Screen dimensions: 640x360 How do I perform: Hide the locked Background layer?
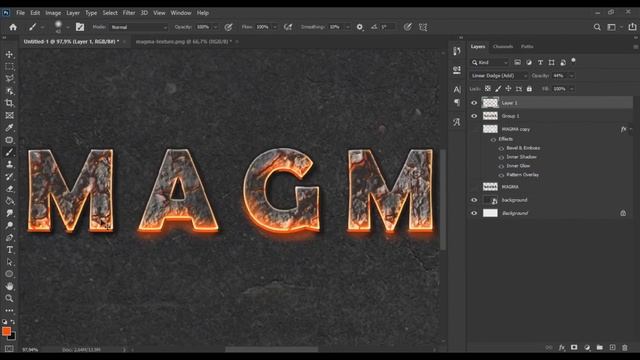[474, 213]
